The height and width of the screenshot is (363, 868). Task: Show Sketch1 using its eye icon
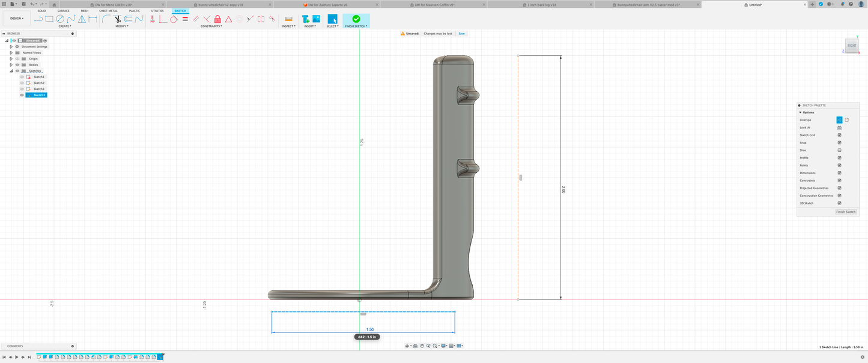tap(22, 77)
